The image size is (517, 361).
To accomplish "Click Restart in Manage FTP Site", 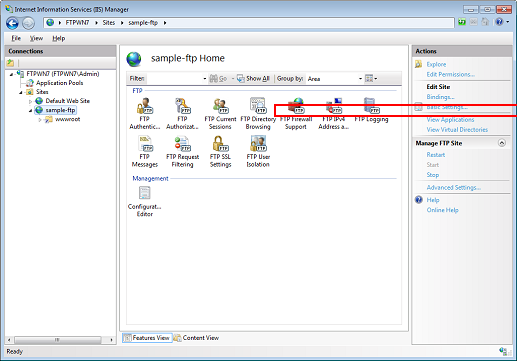I will tap(436, 155).
